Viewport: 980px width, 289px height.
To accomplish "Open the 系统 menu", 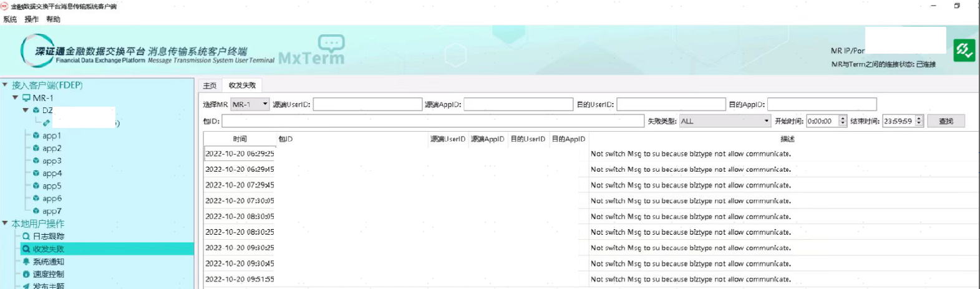I will tap(10, 19).
